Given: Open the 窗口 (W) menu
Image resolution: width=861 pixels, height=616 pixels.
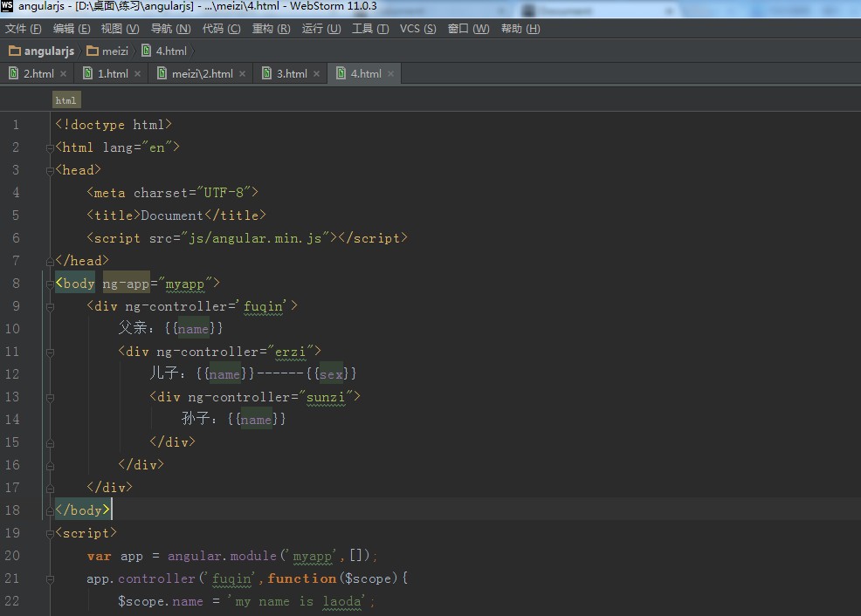Looking at the screenshot, I should click(468, 29).
